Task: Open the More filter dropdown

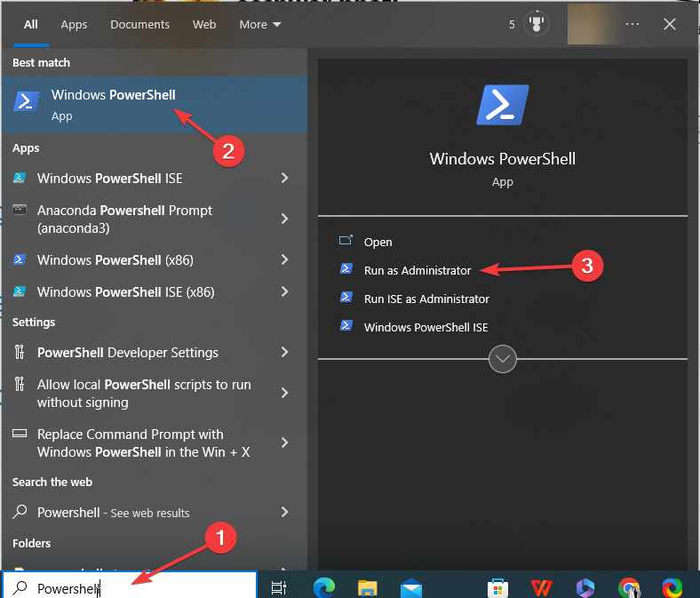Action: tap(259, 25)
